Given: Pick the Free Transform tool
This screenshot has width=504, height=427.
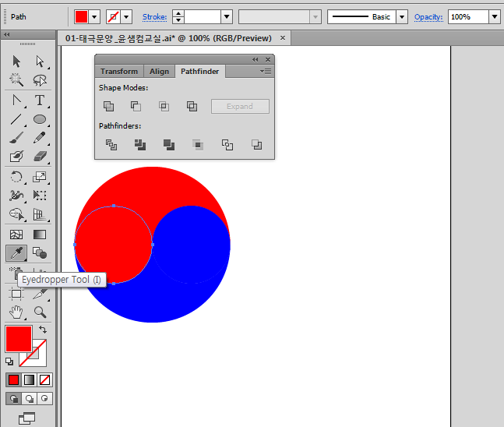Looking at the screenshot, I should [40, 196].
